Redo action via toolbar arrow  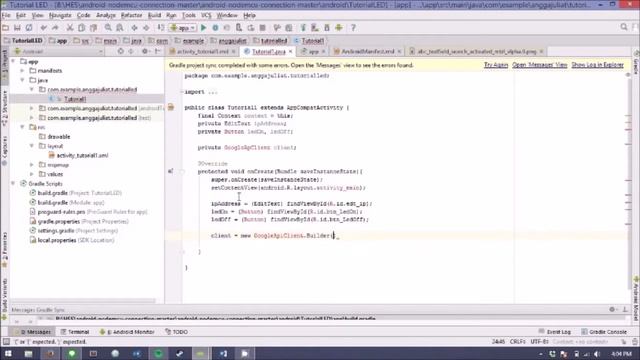click(x=55, y=28)
